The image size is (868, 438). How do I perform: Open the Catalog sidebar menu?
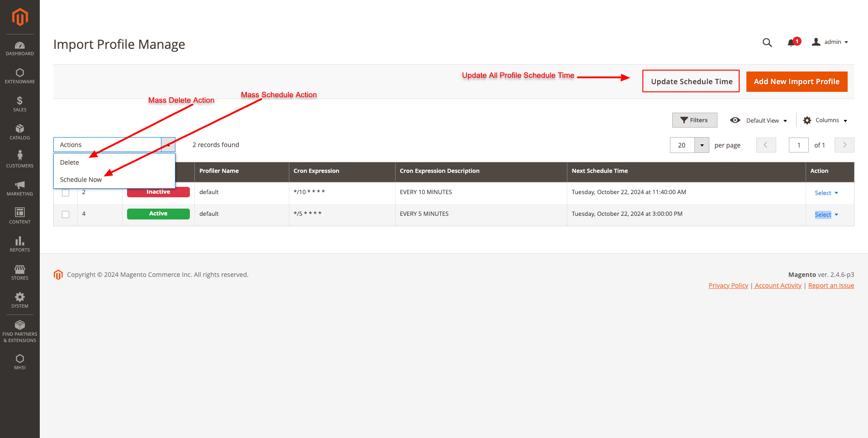[20, 132]
